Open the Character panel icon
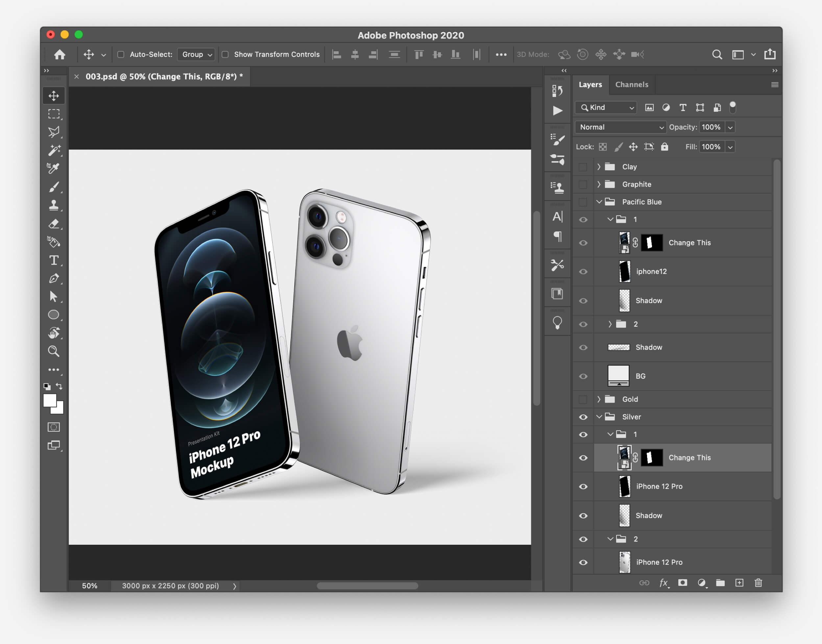822x644 pixels. tap(557, 217)
